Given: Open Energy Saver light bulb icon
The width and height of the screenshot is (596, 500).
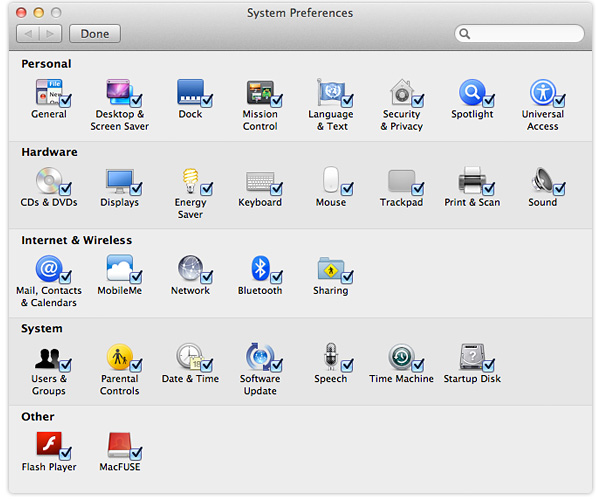Looking at the screenshot, I should [190, 180].
